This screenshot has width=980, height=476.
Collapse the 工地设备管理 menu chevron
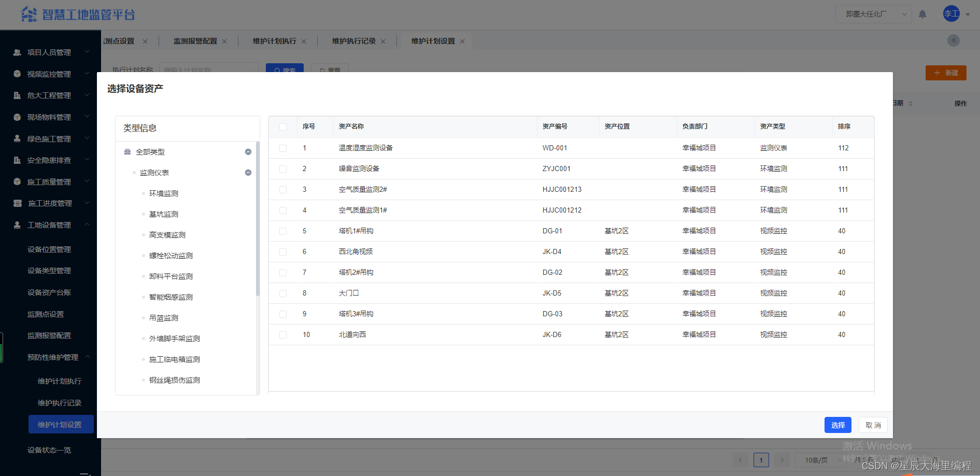tap(87, 225)
